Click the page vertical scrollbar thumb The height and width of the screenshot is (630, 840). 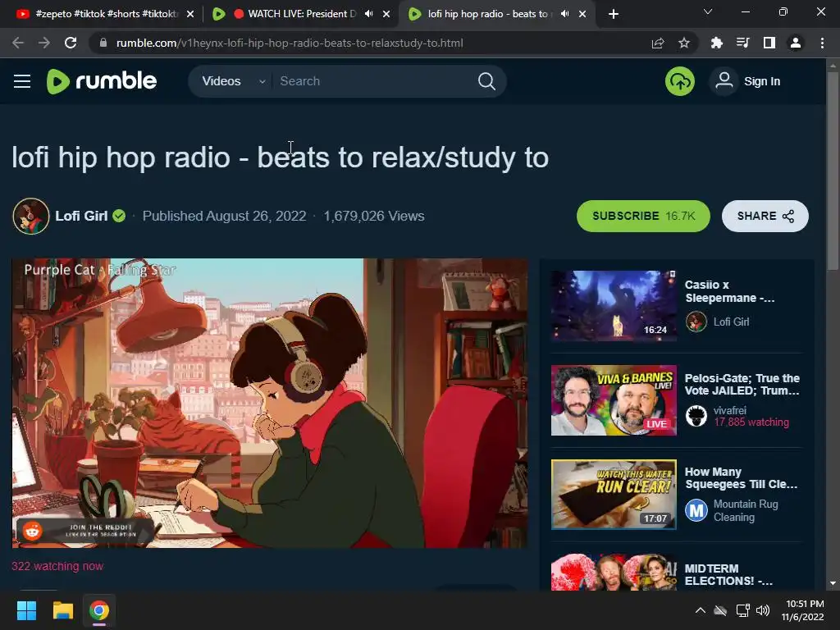833,171
